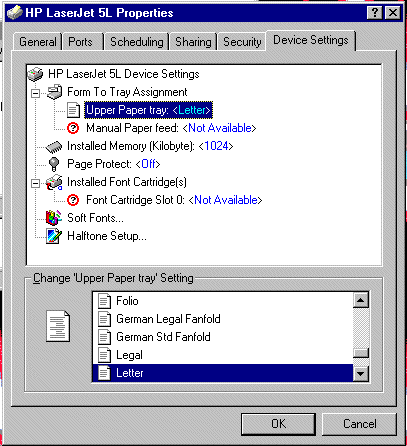Click the question mark icon for Manual Paper feed
Image resolution: width=407 pixels, height=446 pixels.
point(73,128)
